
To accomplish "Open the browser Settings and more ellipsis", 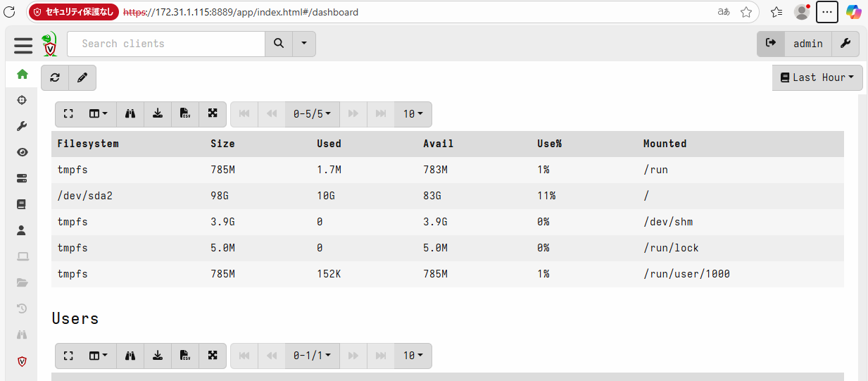I will click(x=827, y=12).
